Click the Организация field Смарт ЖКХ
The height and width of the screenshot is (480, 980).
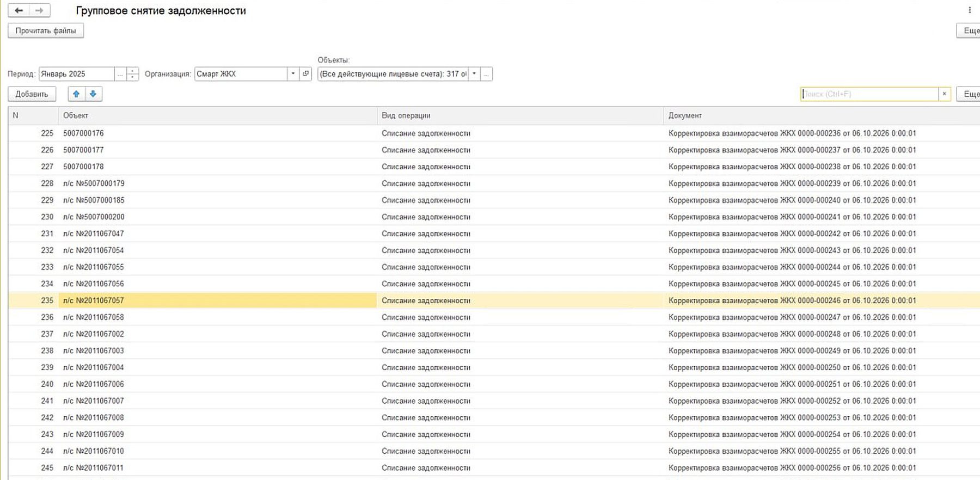(241, 74)
